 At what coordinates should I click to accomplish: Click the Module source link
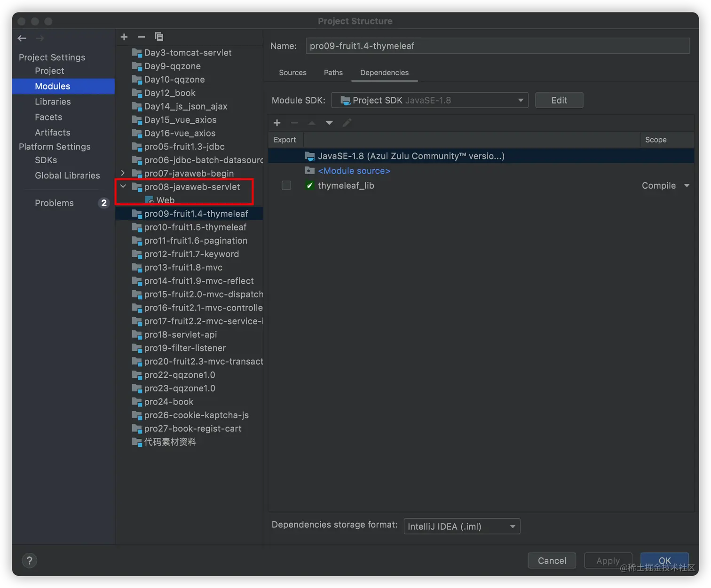(354, 171)
